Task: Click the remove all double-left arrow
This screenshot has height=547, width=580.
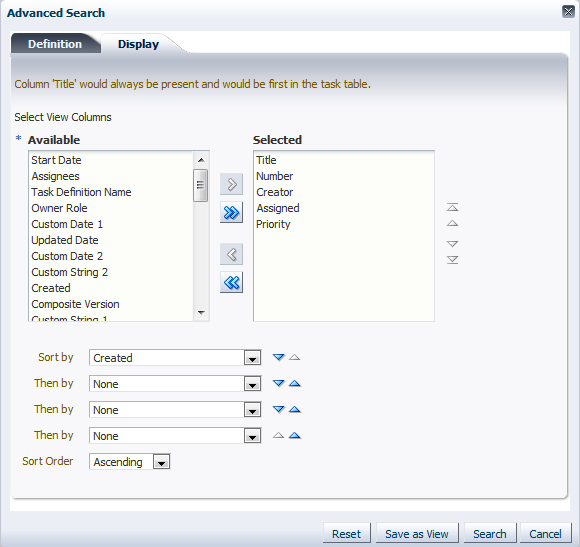Action: click(231, 283)
